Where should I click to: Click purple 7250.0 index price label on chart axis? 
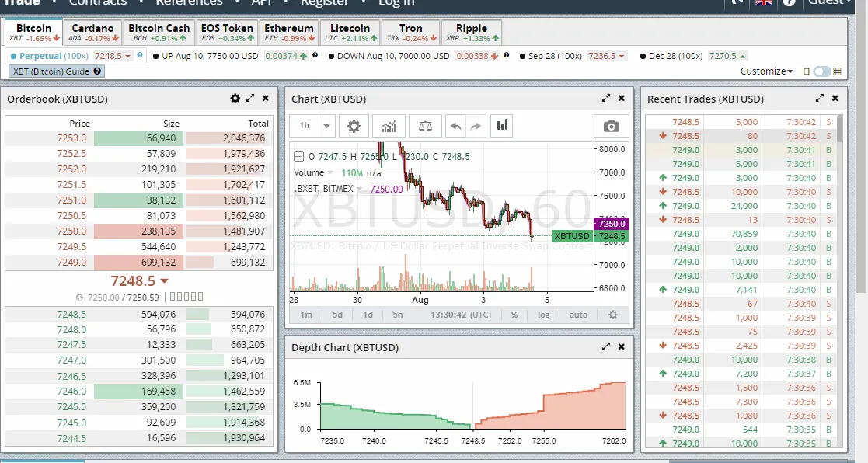tap(611, 224)
